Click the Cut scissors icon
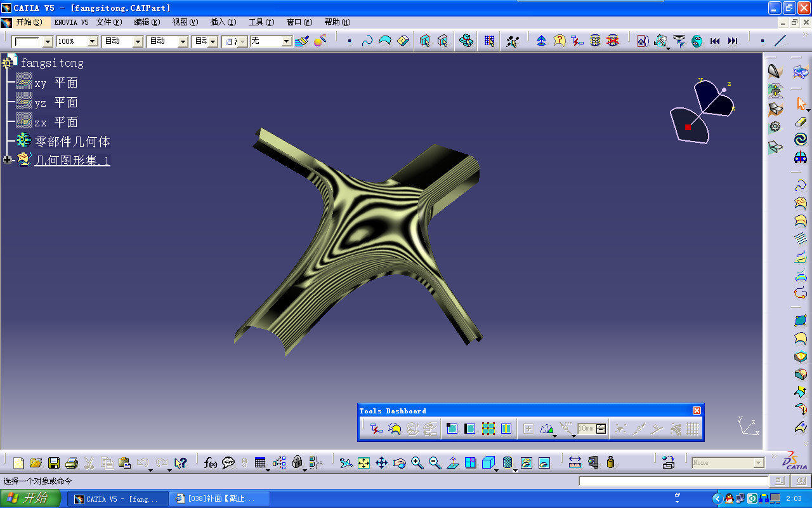 pos(89,463)
